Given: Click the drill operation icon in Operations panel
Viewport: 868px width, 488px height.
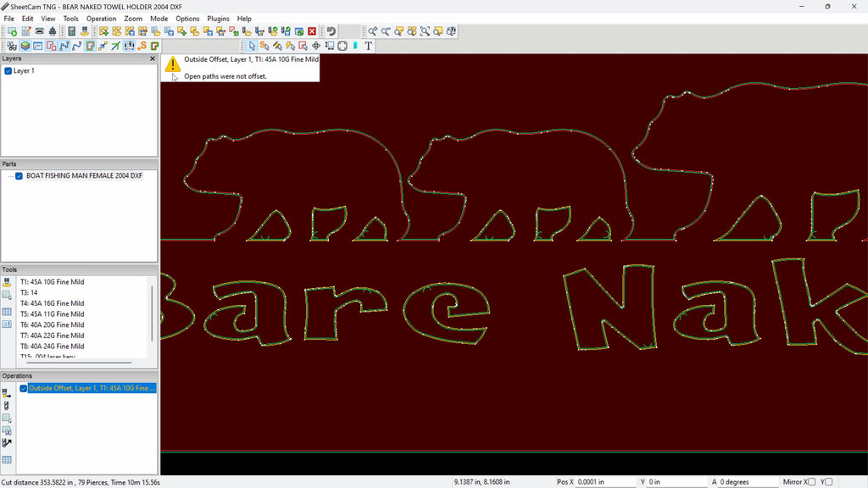Looking at the screenshot, I should pyautogui.click(x=7, y=406).
